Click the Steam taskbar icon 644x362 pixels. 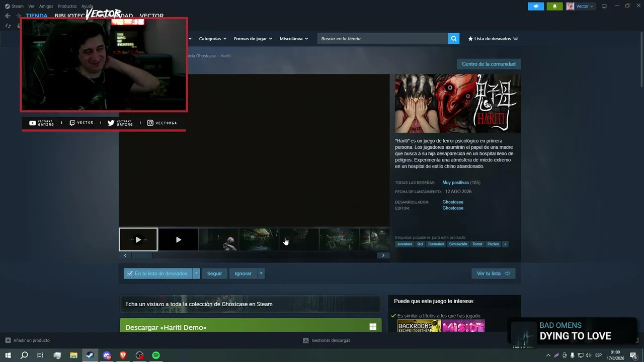[90, 355]
